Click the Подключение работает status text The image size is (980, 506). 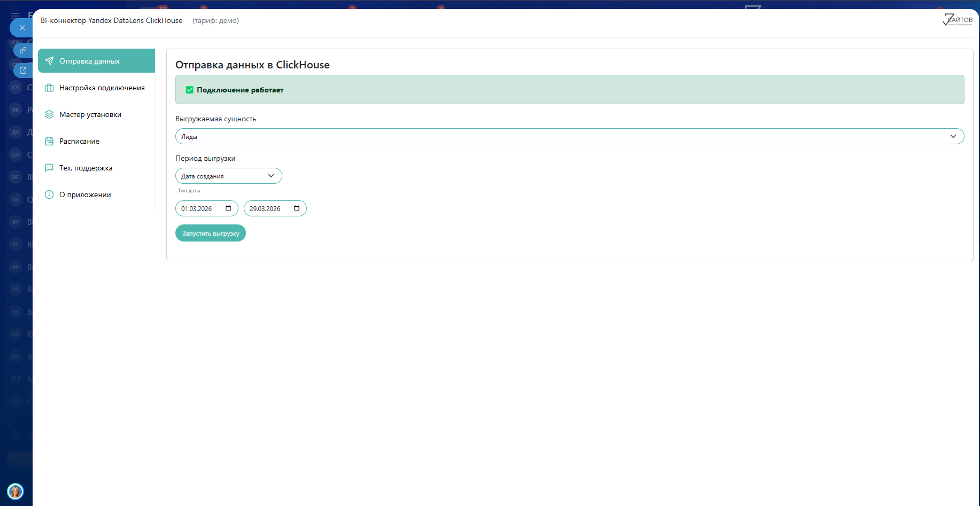coord(240,90)
